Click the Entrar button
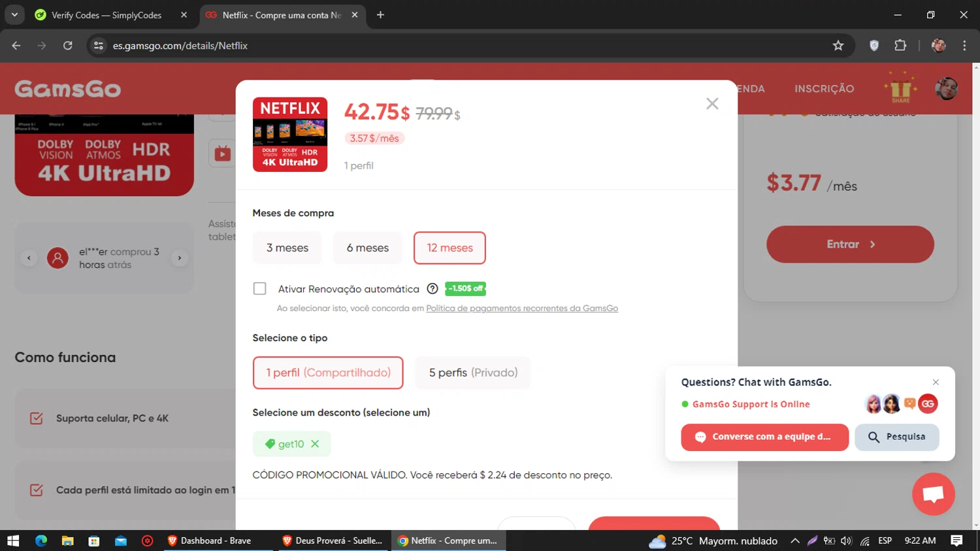 tap(850, 244)
